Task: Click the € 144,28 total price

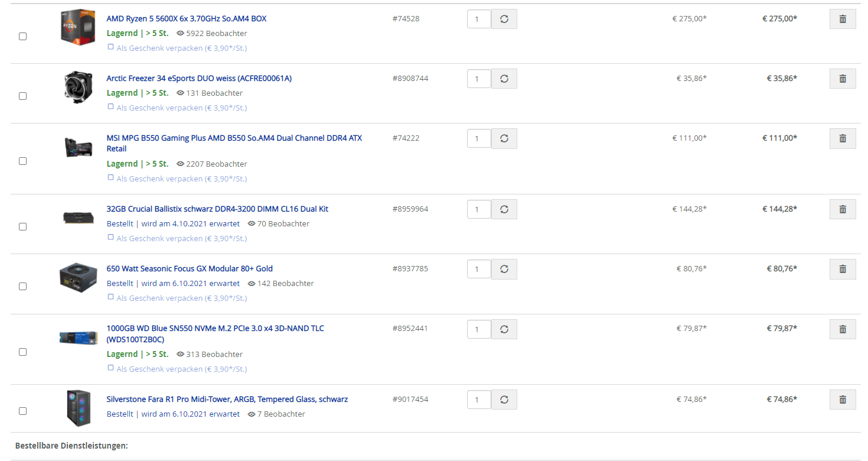Action: click(x=779, y=209)
